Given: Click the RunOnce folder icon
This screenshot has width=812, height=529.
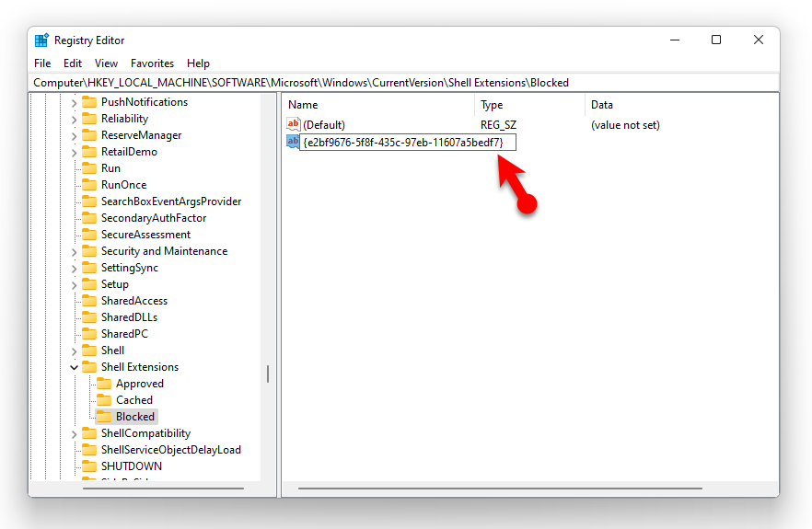Looking at the screenshot, I should [x=89, y=185].
